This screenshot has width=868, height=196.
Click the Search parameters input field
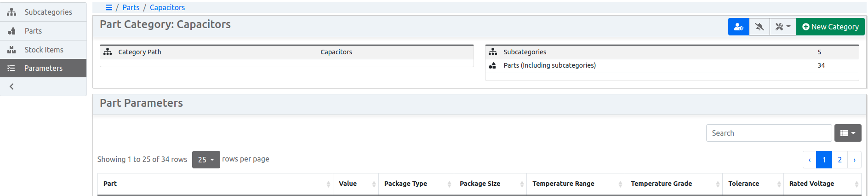click(769, 133)
